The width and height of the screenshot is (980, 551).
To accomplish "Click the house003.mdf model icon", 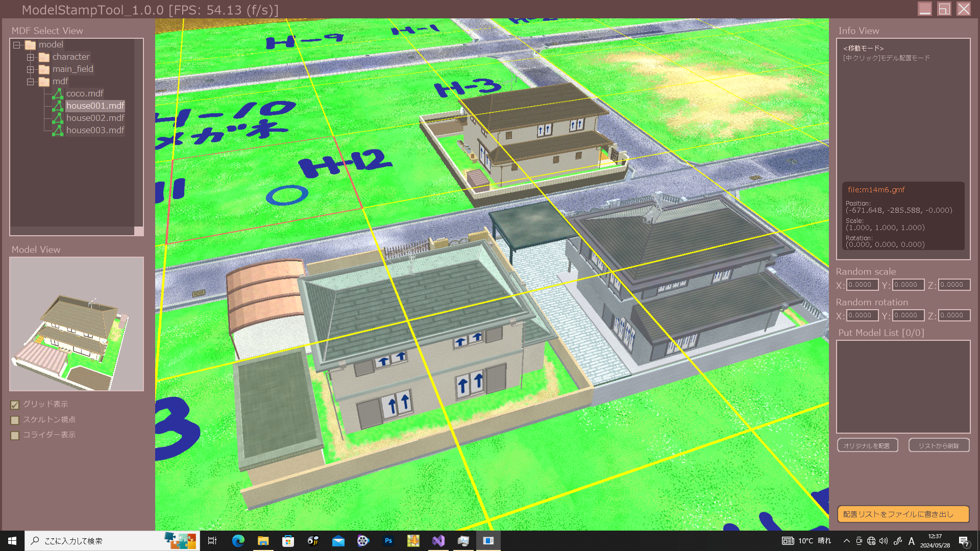I will click(58, 130).
